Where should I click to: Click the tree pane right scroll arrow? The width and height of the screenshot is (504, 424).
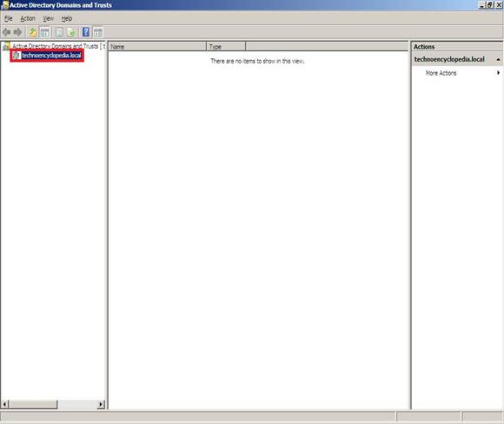(101, 404)
